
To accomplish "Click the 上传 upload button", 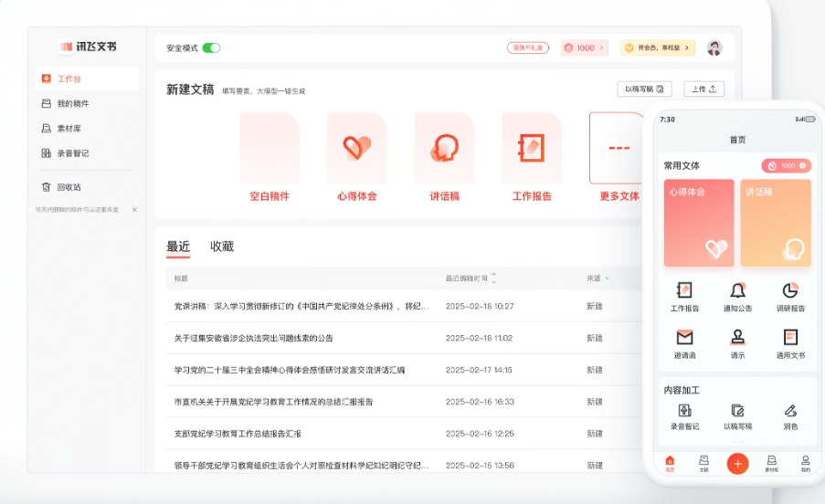I will click(704, 89).
